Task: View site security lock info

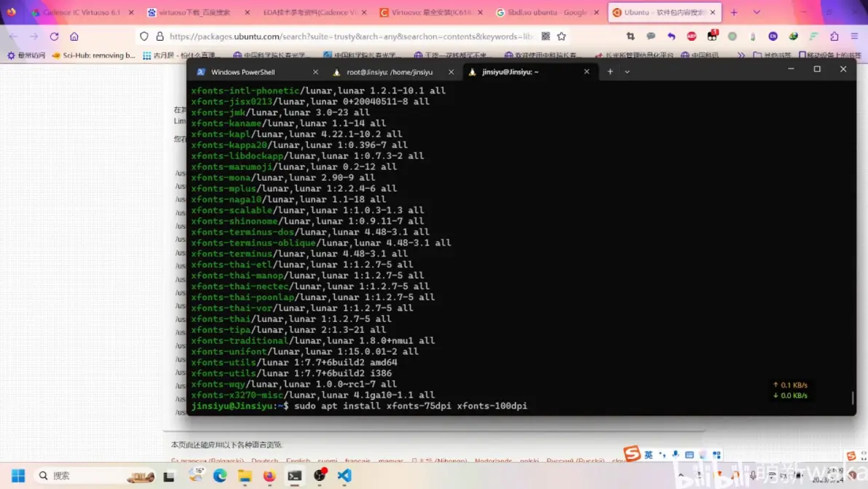Action: click(160, 36)
